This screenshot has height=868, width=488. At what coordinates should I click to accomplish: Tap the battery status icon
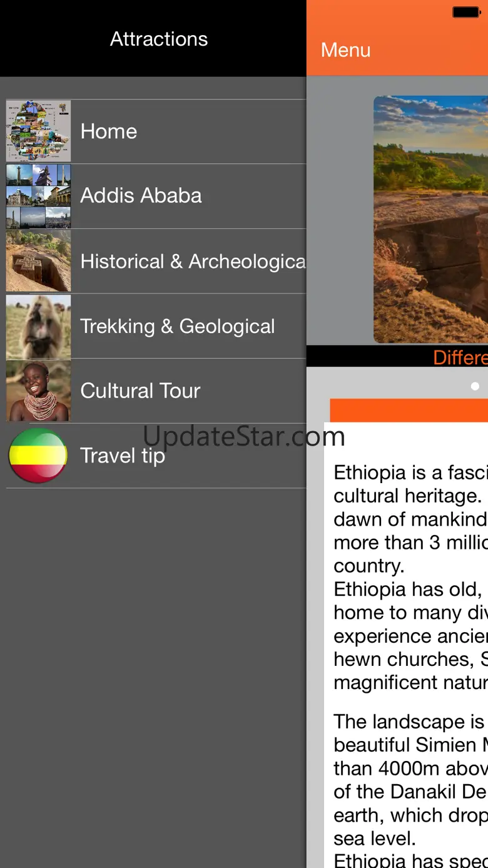pos(465,12)
